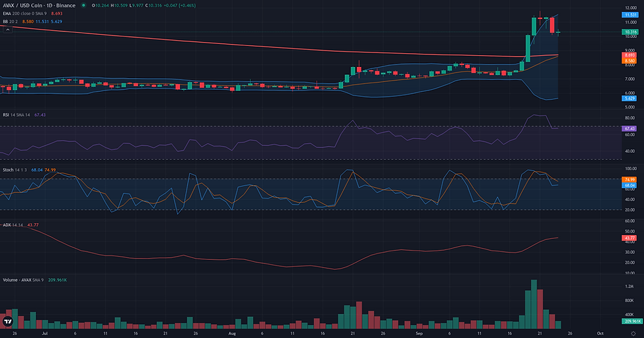This screenshot has width=644, height=338.
Task: Click the RSI value label 67.43 on the axis
Action: (630, 129)
